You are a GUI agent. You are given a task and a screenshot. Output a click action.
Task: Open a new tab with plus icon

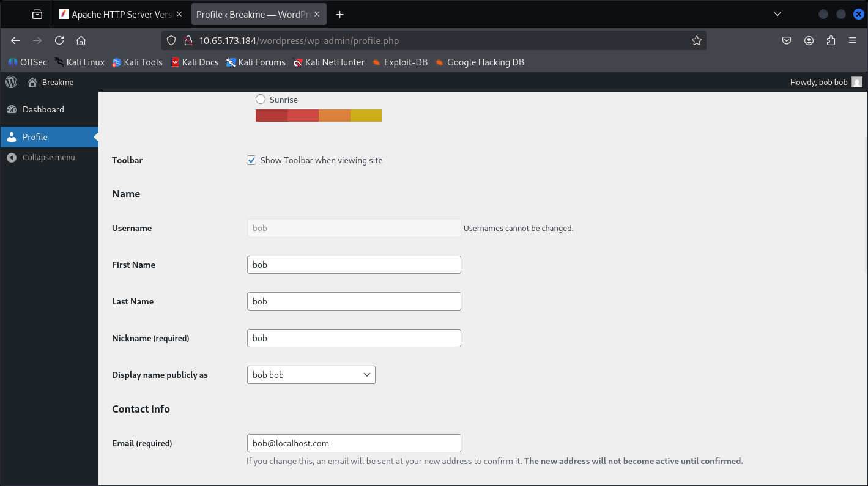pos(340,14)
